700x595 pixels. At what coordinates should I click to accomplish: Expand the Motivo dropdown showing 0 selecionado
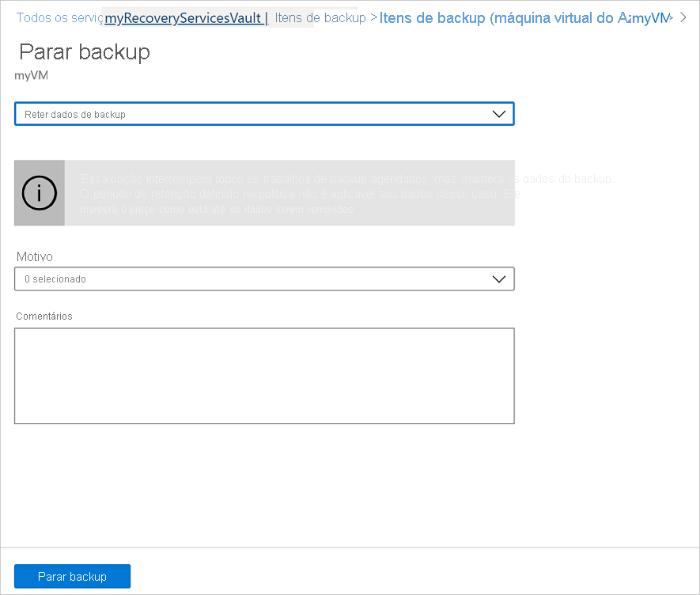(264, 279)
